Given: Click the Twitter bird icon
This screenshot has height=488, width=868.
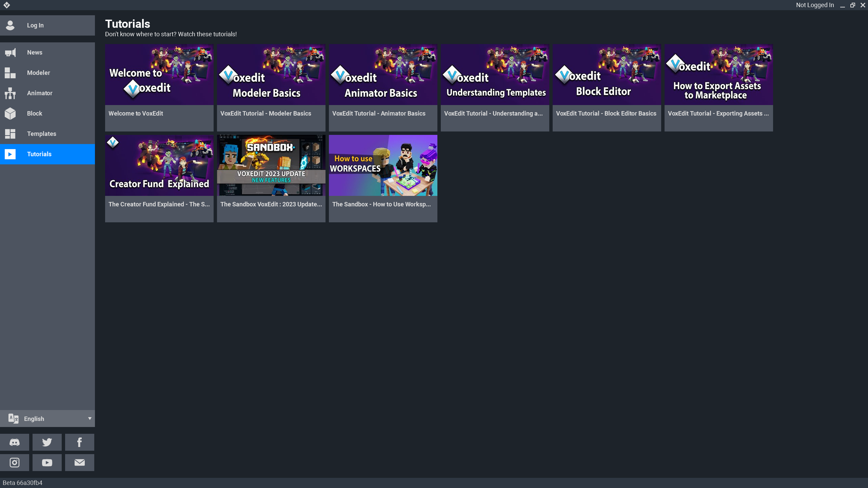Looking at the screenshot, I should click(x=47, y=442).
